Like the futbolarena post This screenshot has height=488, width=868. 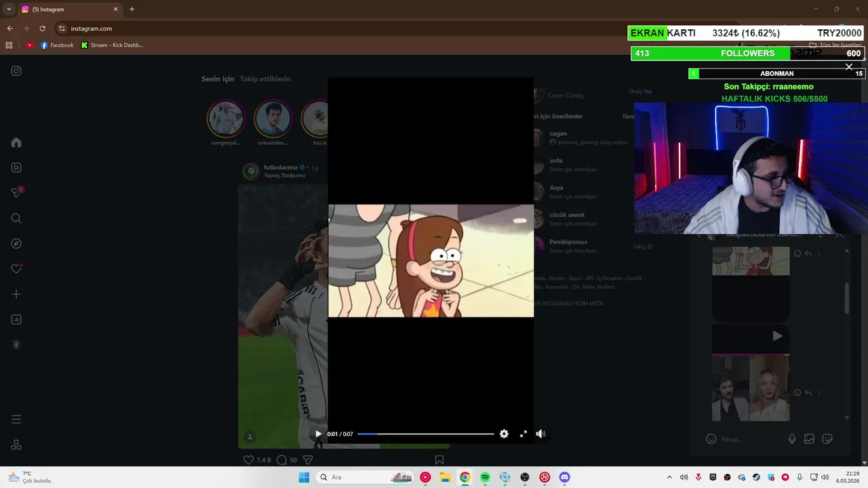[248, 460]
